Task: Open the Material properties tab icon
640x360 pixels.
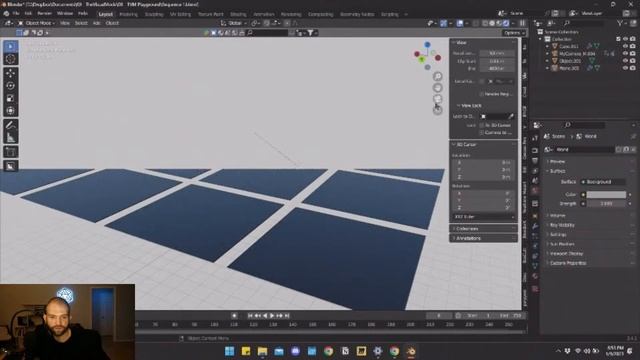Action: click(x=535, y=276)
